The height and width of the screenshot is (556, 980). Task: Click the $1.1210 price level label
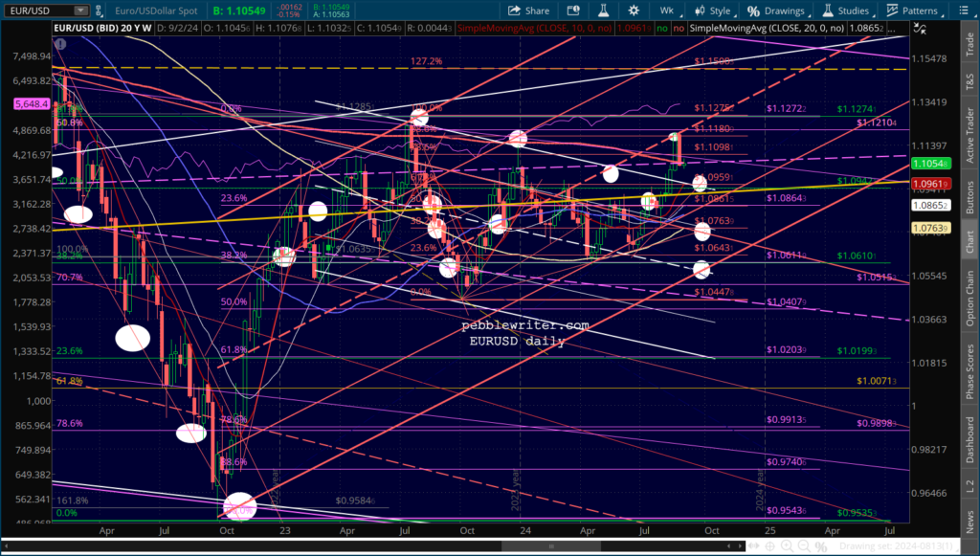tap(877, 122)
